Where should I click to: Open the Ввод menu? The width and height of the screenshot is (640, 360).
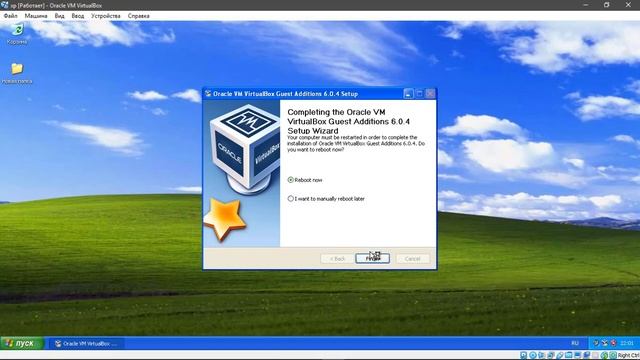tap(78, 16)
